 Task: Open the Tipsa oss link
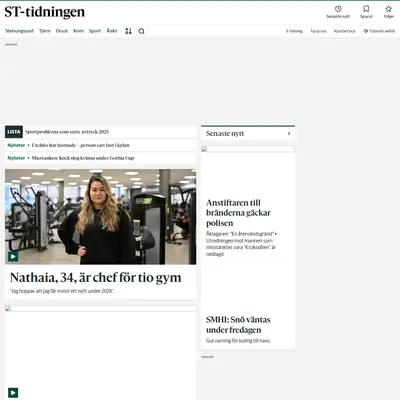point(318,31)
